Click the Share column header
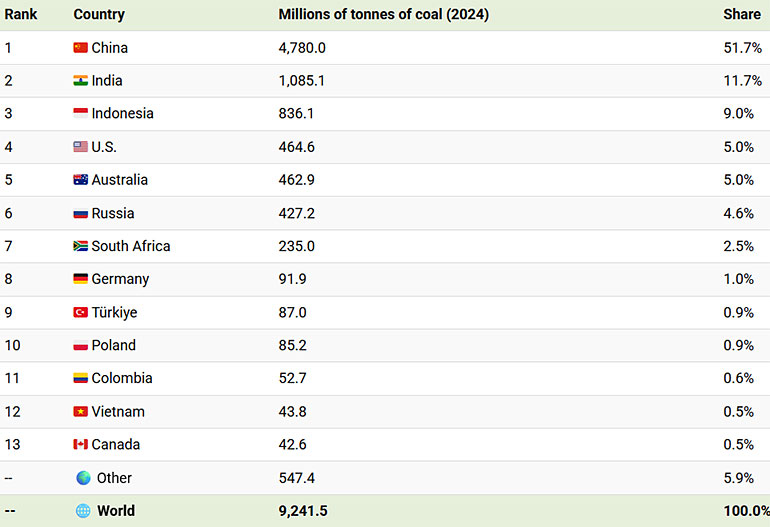Screen dimensions: 770x527 [x=740, y=15]
